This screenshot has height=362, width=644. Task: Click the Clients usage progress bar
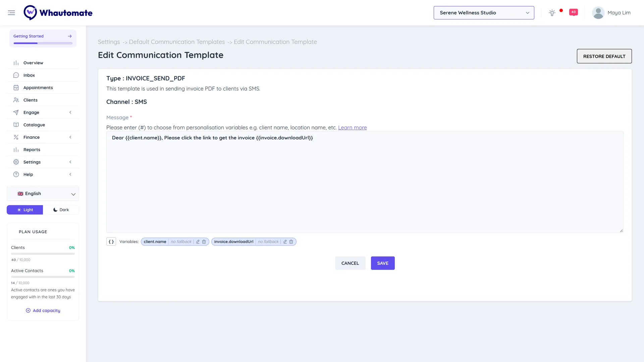pyautogui.click(x=43, y=254)
